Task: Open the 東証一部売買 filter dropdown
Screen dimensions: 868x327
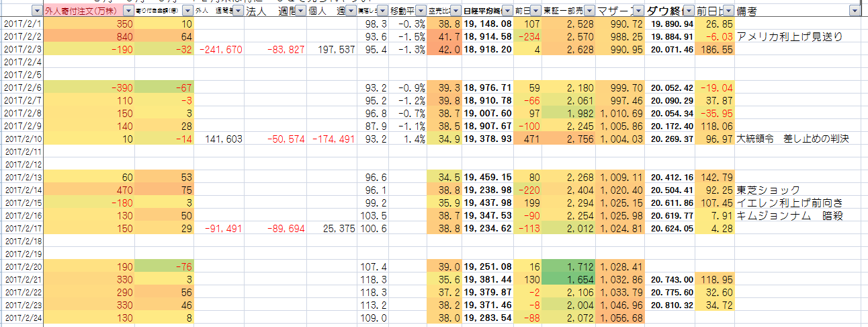Action: [588, 11]
